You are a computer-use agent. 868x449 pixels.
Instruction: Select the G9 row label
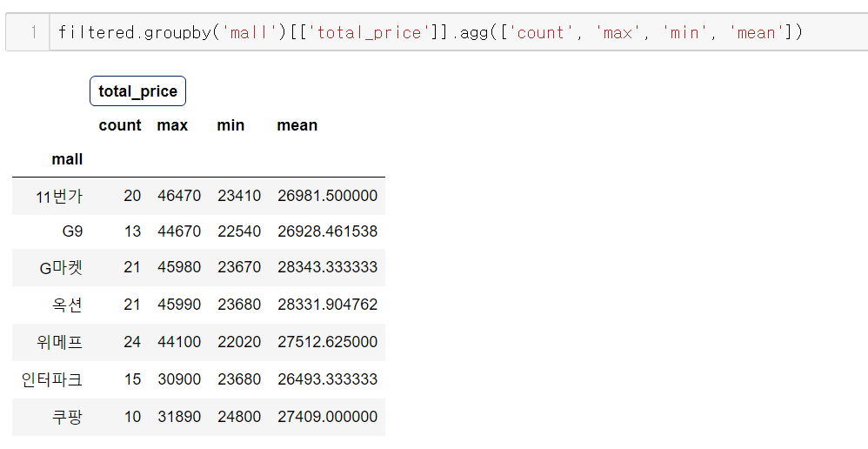[x=72, y=231]
